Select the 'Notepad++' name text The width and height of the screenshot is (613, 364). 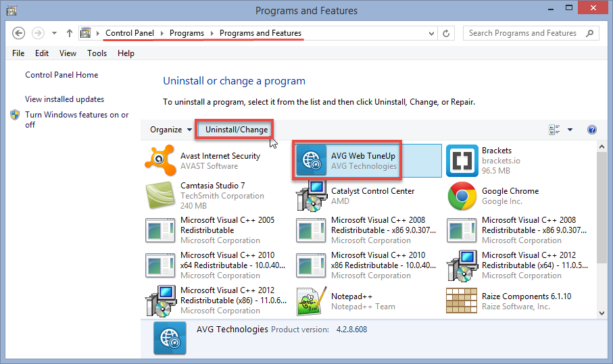[x=351, y=296]
